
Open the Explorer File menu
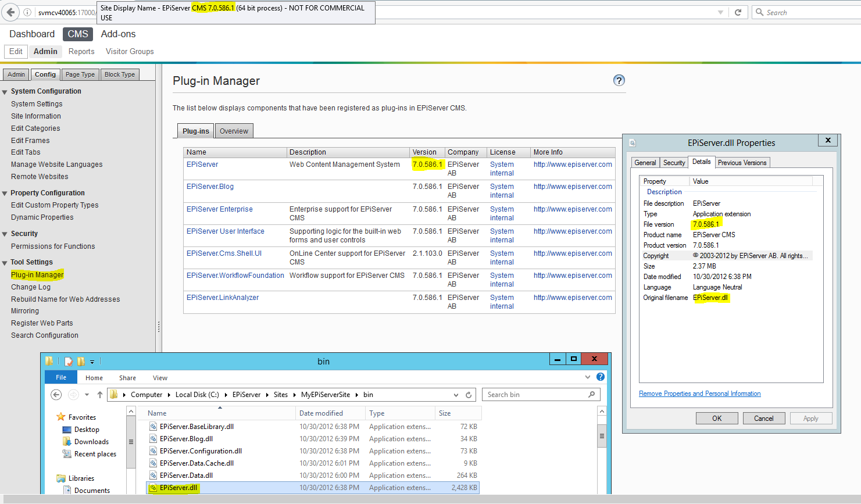click(61, 377)
